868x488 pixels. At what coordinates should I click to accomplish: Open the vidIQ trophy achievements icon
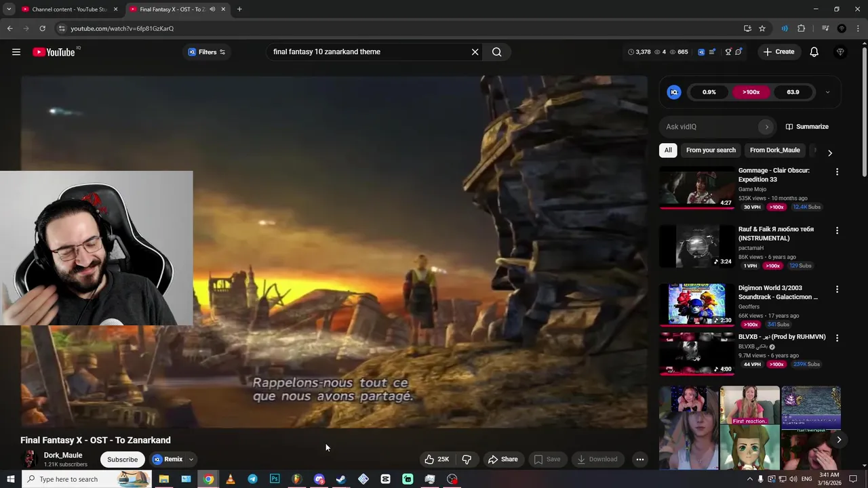click(x=728, y=52)
